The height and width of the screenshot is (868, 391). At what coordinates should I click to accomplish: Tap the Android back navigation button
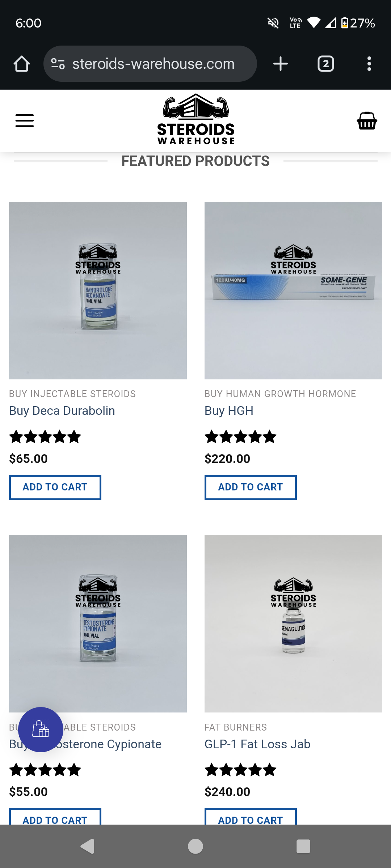point(87,846)
